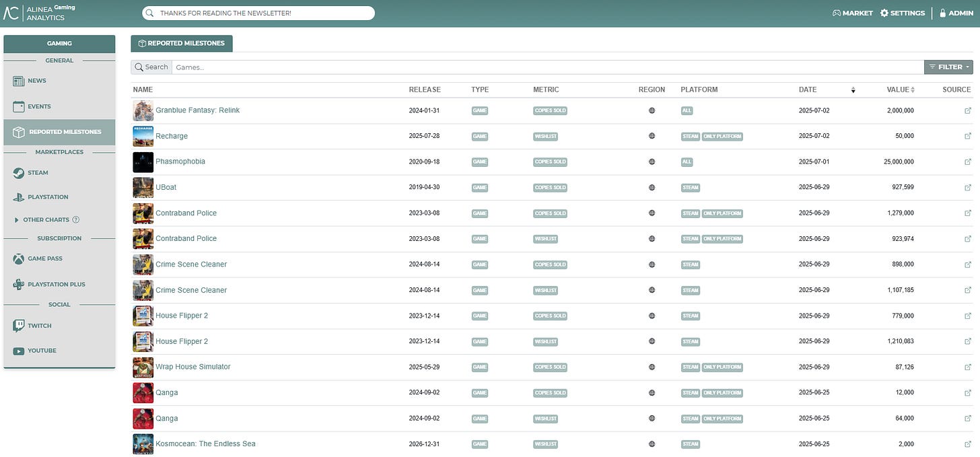980x457 pixels.
Task: Click the Search button beside games field
Action: (151, 67)
